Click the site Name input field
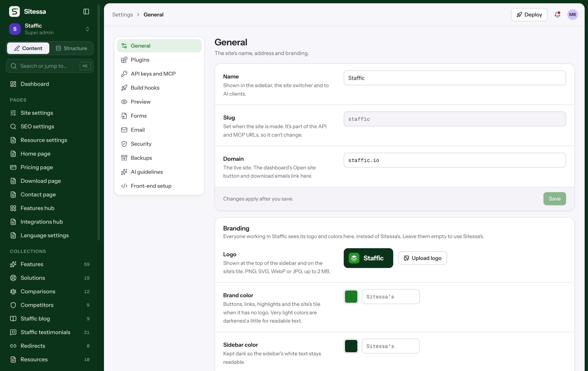The image size is (588, 371). pos(455,78)
